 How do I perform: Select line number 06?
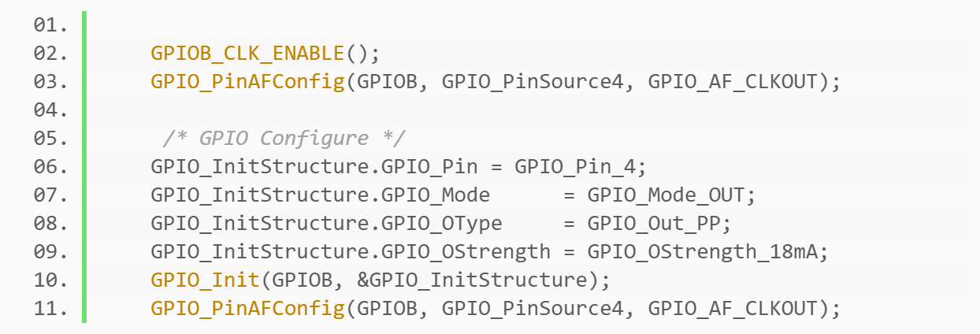[50, 167]
